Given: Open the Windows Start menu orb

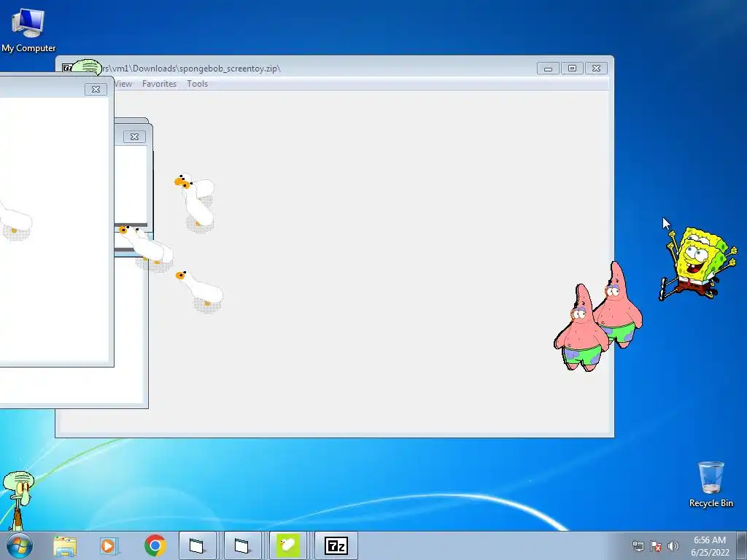Looking at the screenshot, I should pos(20,545).
